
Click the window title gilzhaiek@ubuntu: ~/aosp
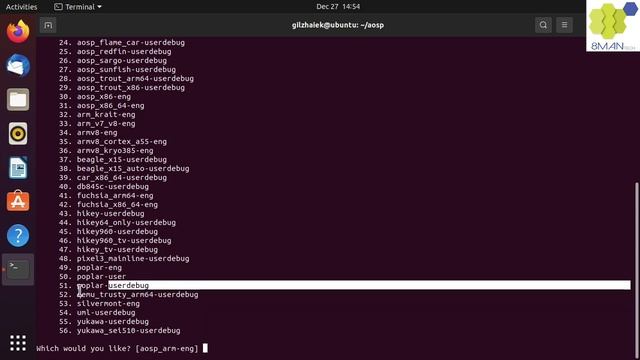coord(338,25)
